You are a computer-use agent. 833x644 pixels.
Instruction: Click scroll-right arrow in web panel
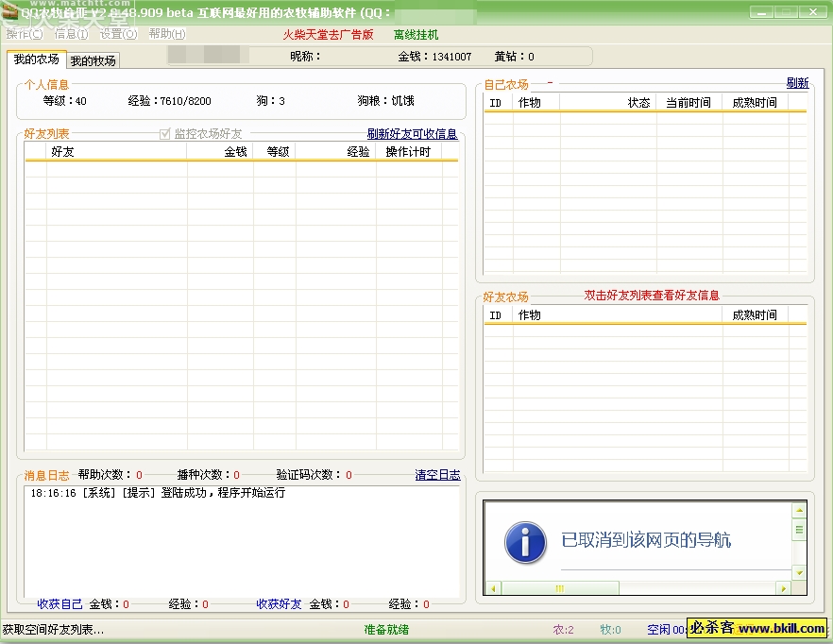pos(782,588)
